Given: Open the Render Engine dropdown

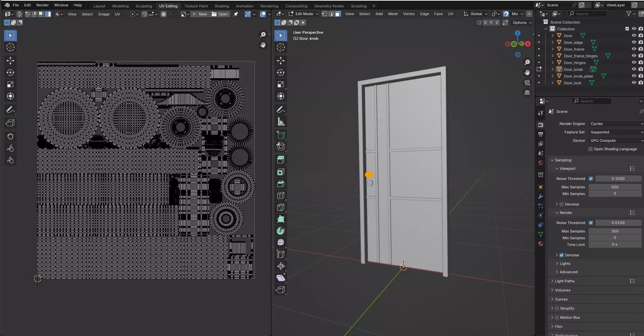Looking at the screenshot, I should click(616, 124).
